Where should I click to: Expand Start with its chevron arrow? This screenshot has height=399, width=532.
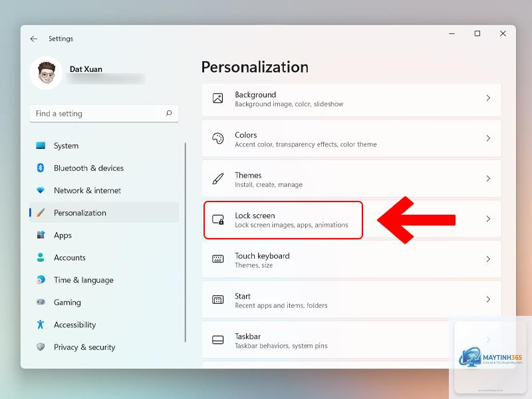(488, 299)
